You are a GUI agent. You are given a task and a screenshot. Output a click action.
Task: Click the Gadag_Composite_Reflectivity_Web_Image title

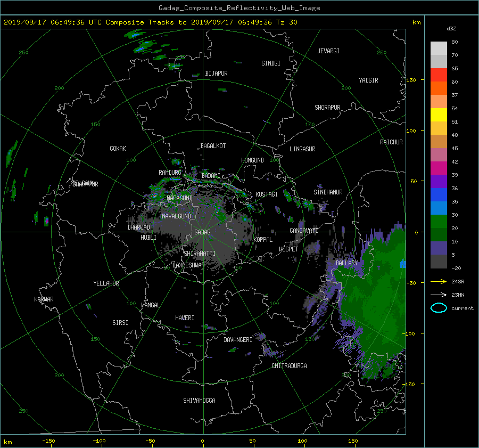pos(239,8)
